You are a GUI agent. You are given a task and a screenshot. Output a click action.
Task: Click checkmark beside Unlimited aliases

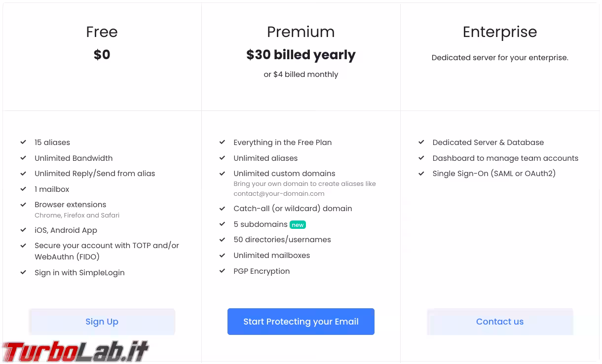pos(222,158)
